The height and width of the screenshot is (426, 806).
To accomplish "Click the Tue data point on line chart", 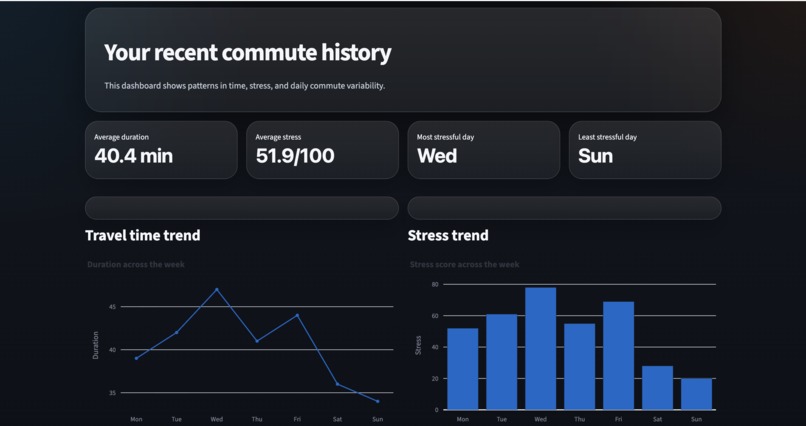I will click(x=176, y=332).
